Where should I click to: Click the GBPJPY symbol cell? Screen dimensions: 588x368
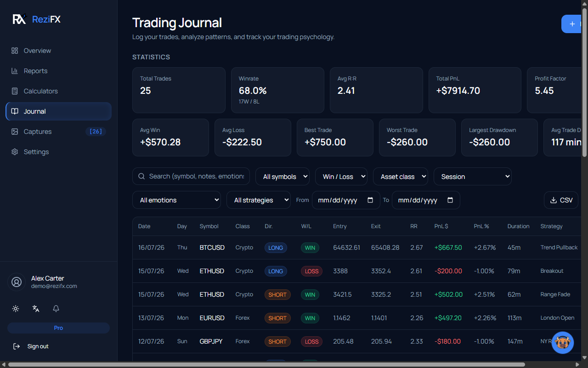211,341
